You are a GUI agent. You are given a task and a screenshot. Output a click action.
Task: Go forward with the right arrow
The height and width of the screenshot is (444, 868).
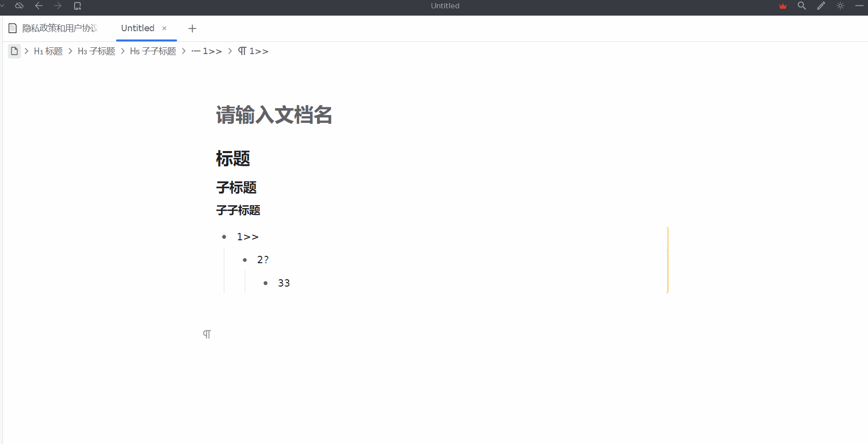point(58,6)
